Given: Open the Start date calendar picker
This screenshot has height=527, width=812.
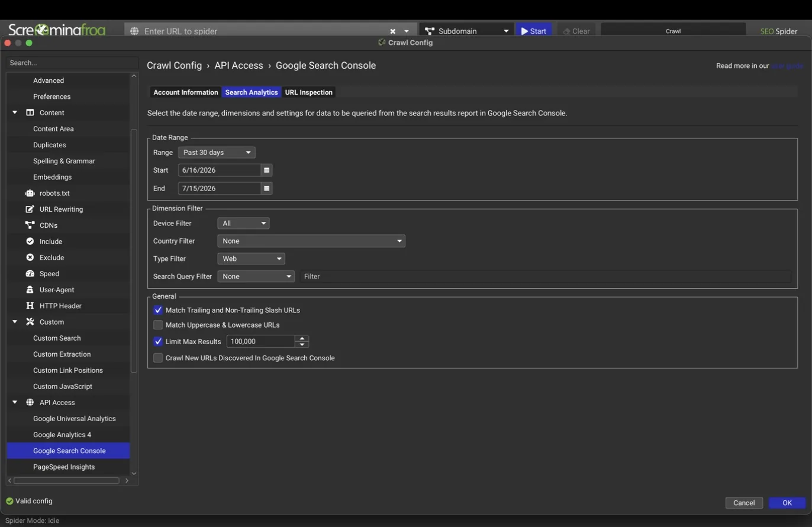Looking at the screenshot, I should coord(266,170).
